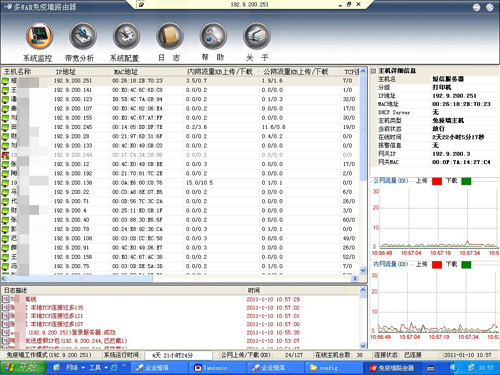
Task: Select the log entry at 10:55:35 login success
Action: 180,332
